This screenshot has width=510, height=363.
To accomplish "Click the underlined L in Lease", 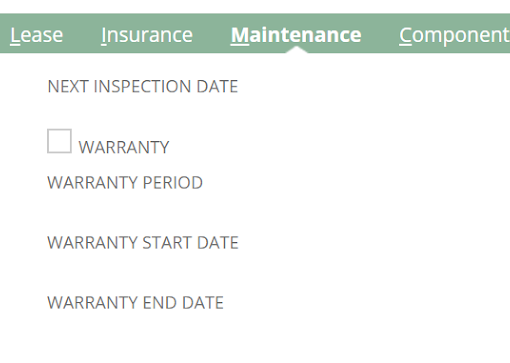I will click(x=14, y=35).
